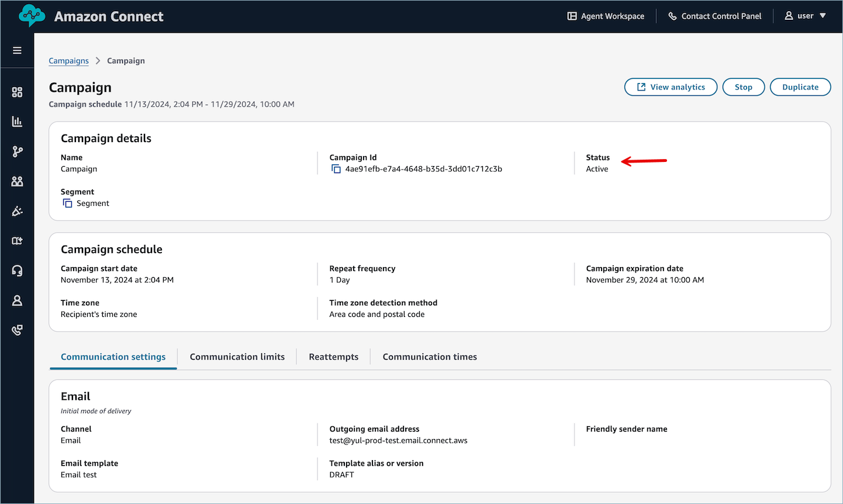Stop the campaign
This screenshot has height=504, width=843.
743,87
